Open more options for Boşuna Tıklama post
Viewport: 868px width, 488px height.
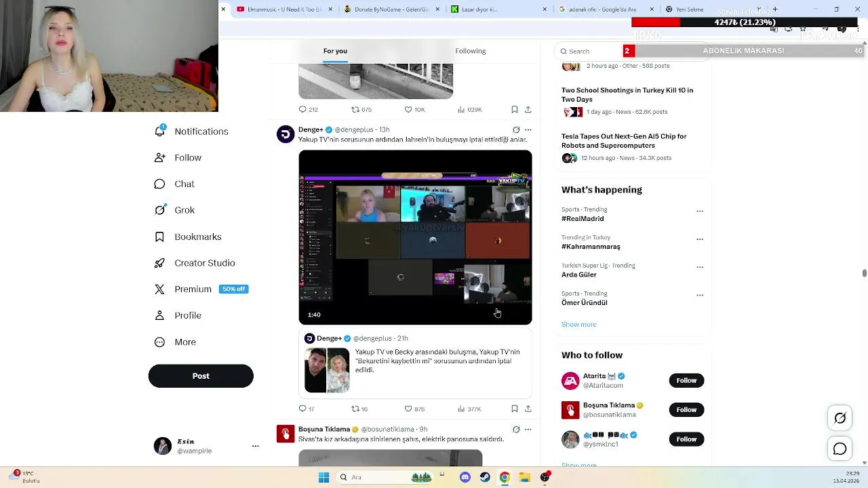pos(528,429)
